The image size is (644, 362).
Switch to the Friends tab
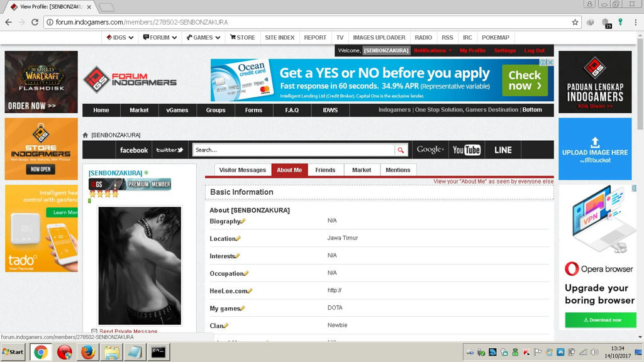(x=325, y=170)
